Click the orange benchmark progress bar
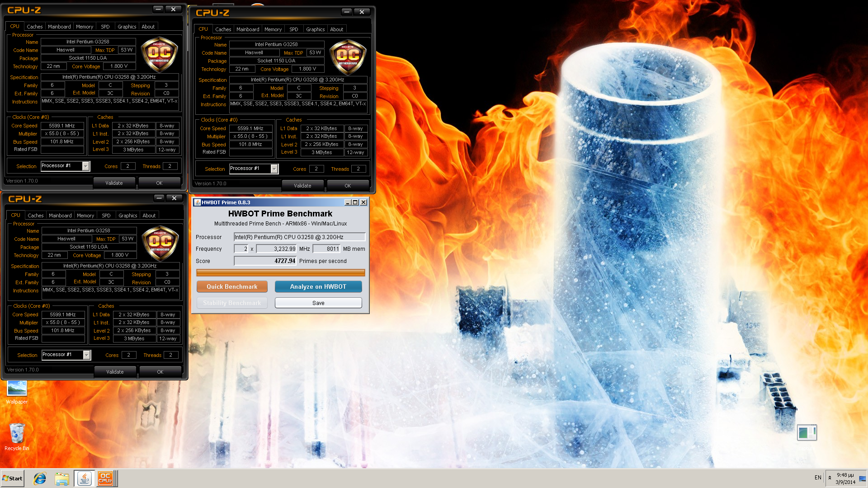 pos(280,272)
